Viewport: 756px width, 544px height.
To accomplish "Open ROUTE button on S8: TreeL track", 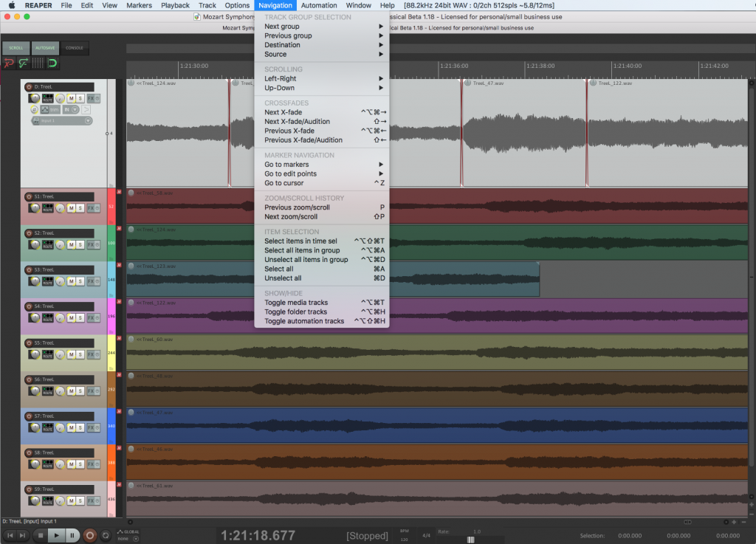I will (48, 464).
